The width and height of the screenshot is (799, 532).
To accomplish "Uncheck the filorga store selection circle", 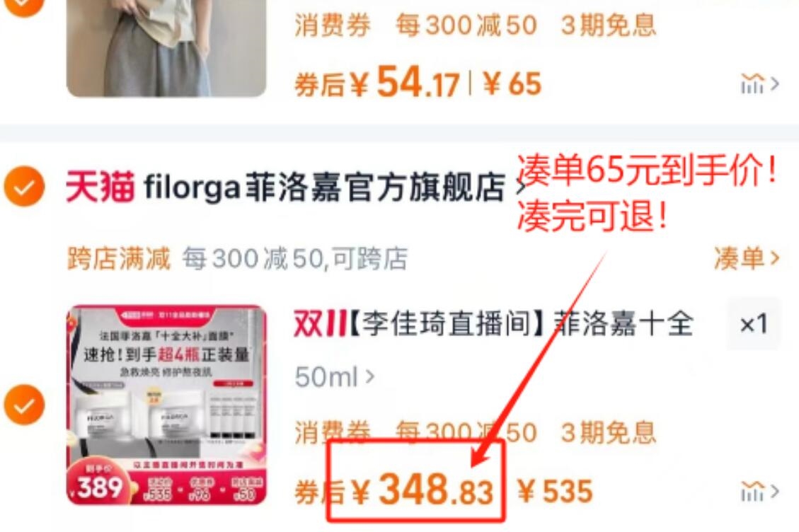I will [23, 187].
